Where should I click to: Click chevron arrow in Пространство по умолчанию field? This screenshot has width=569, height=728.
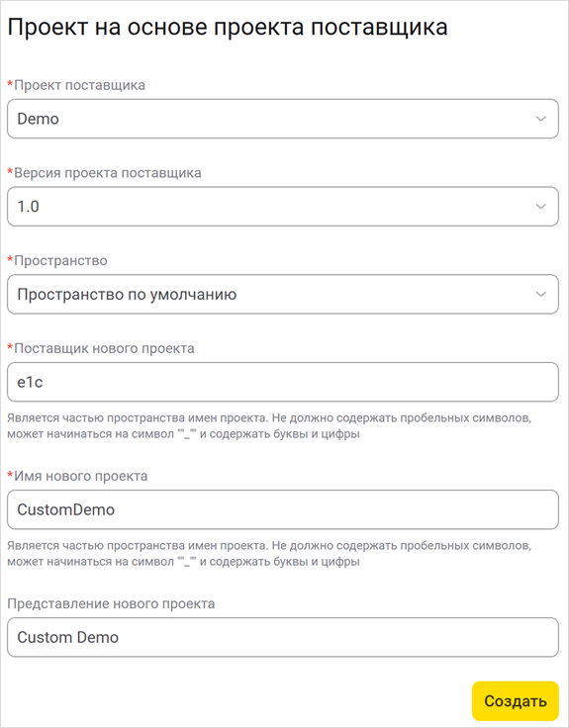540,294
